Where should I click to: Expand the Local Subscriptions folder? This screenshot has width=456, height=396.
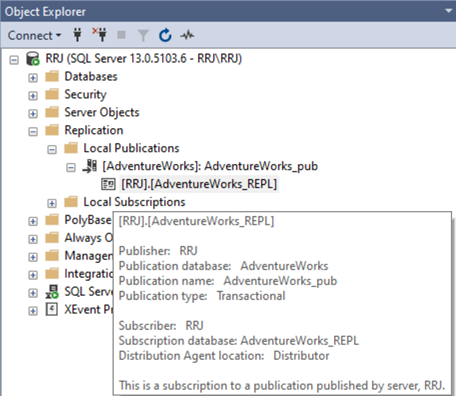[x=52, y=203]
